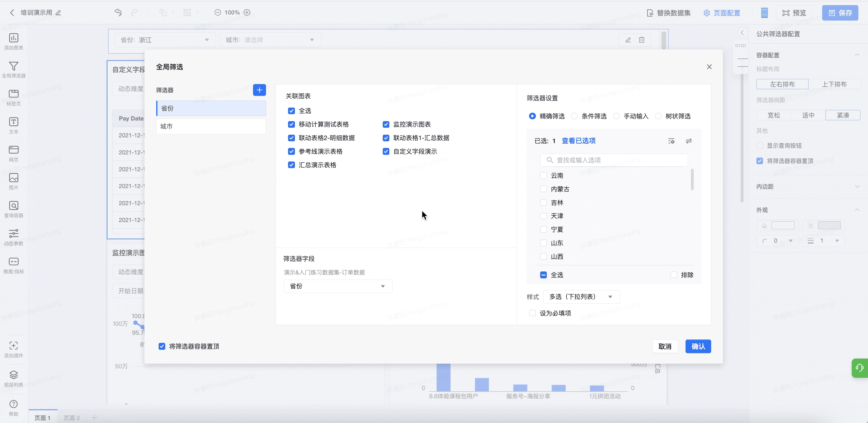This screenshot has width=868, height=423.
Task: Check 设为必填项
Action: (x=532, y=313)
